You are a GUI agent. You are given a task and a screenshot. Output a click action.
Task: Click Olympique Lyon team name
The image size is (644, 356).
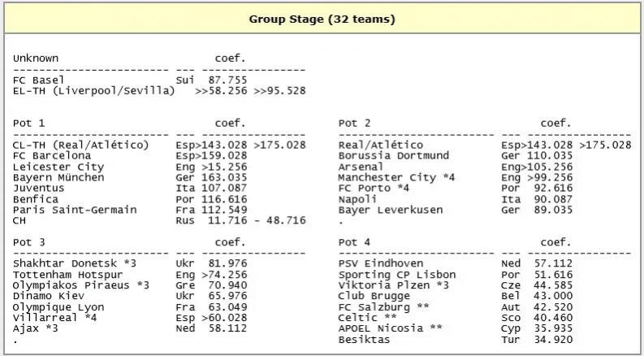click(x=58, y=306)
